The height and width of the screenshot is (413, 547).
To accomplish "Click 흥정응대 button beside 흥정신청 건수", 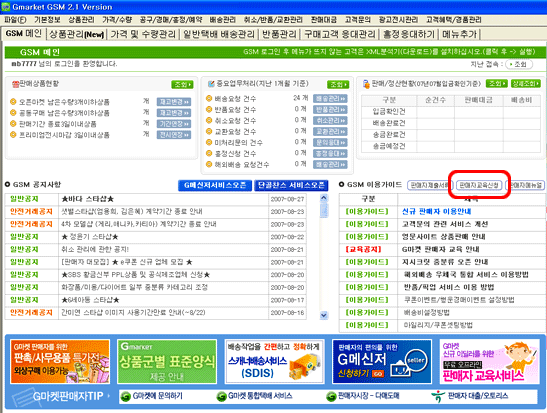I will pos(330,153).
